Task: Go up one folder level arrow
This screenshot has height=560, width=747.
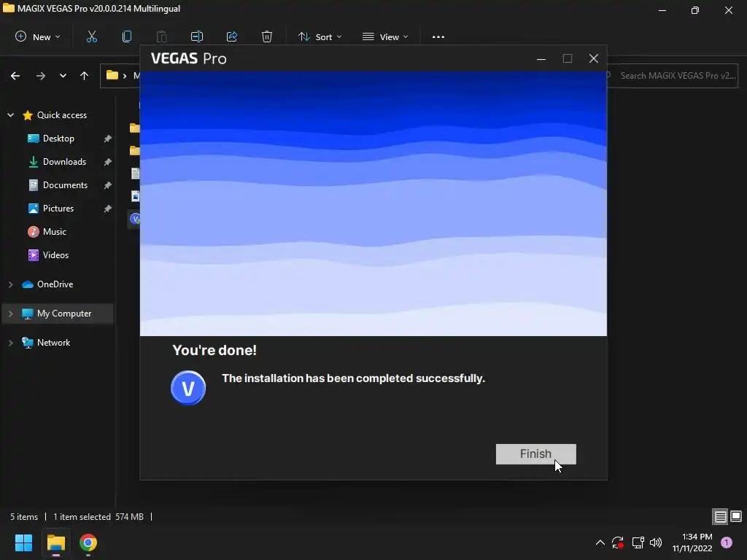Action: coord(85,76)
